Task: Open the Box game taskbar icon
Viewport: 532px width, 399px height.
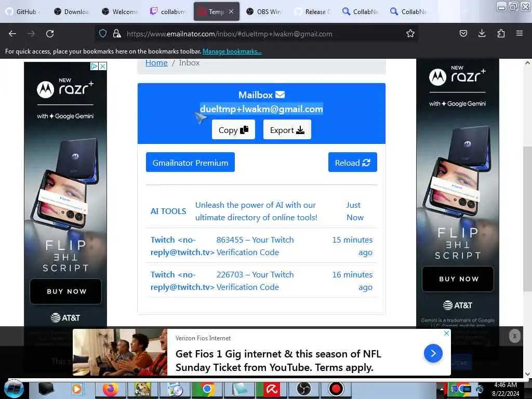Action: point(143,389)
